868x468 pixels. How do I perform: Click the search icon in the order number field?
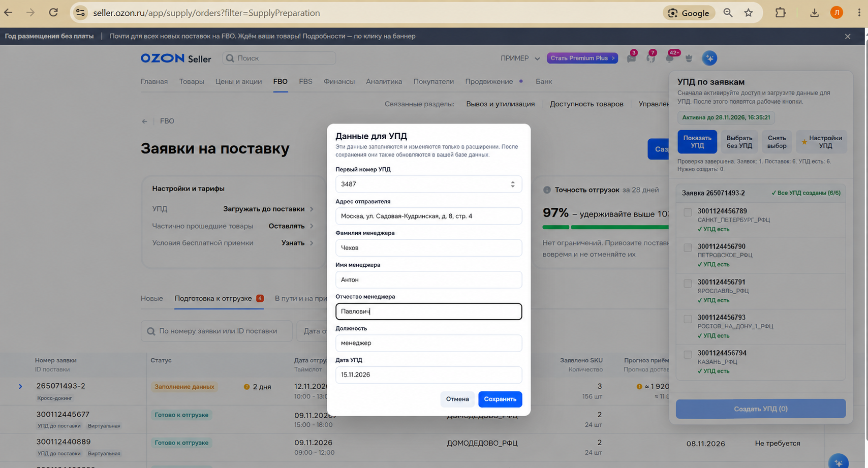[x=151, y=331]
